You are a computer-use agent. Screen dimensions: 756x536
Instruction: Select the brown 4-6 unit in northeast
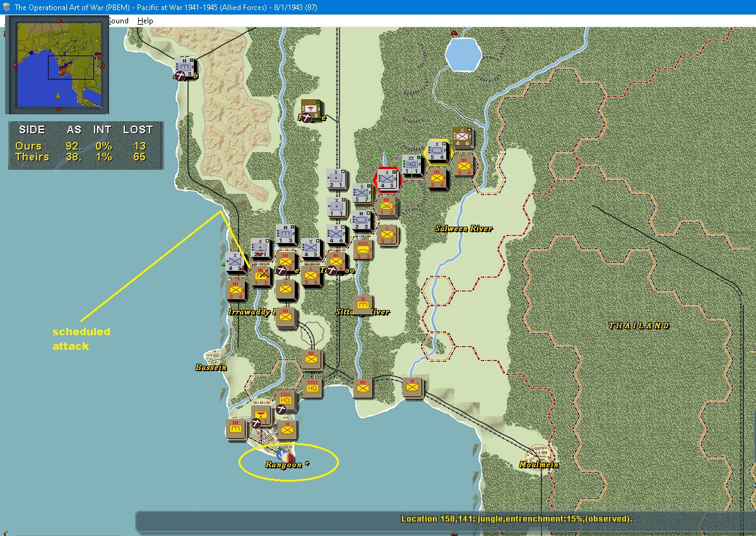click(462, 137)
